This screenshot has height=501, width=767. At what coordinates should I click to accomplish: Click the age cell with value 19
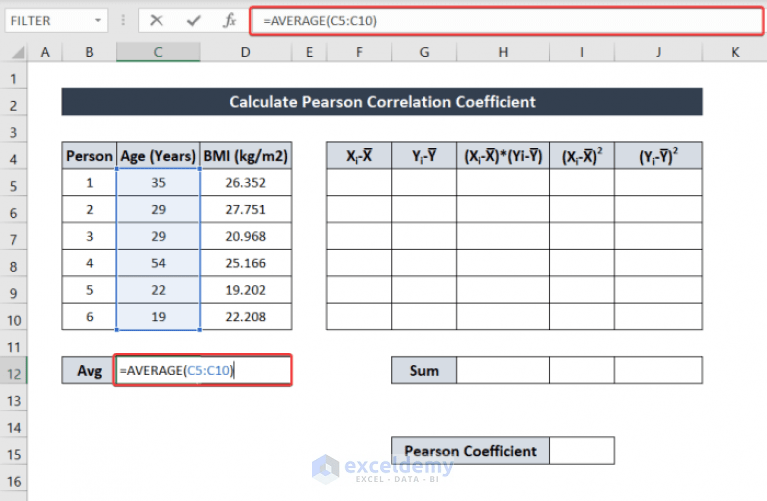pyautogui.click(x=158, y=317)
